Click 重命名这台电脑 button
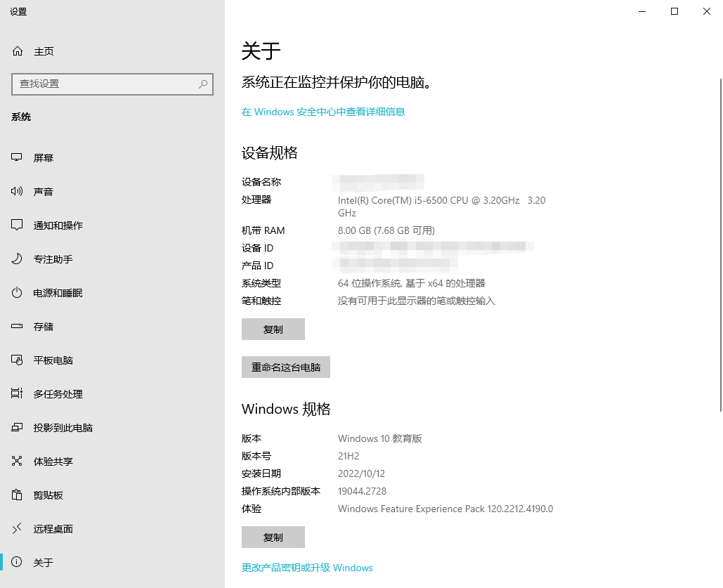 [286, 367]
